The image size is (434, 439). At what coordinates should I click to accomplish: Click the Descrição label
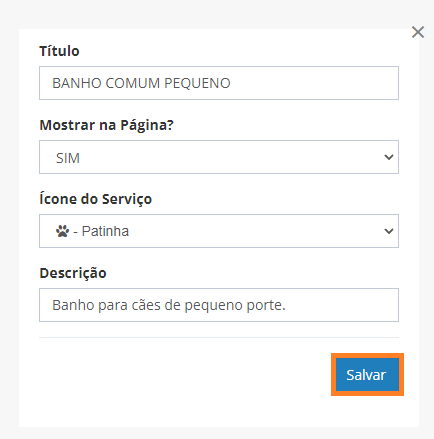click(x=73, y=273)
